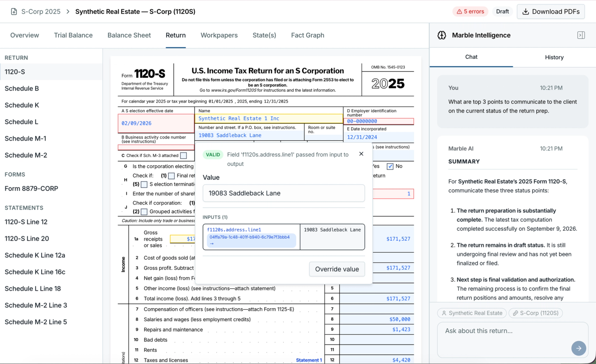Open the Workpapers tab
Image resolution: width=596 pixels, height=364 pixels.
pyautogui.click(x=219, y=35)
